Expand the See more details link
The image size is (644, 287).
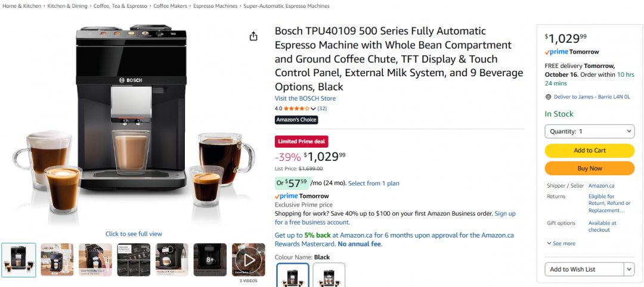(561, 244)
